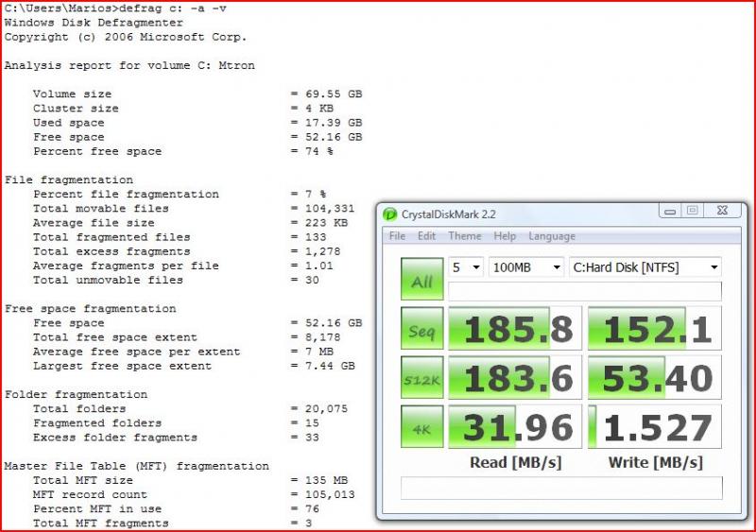Start the Seq sequential test

(421, 328)
